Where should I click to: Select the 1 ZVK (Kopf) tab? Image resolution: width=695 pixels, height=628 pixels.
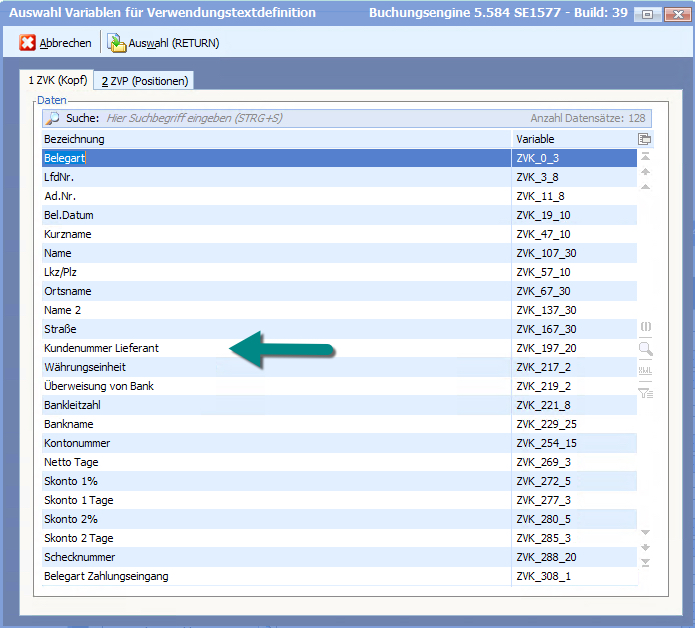pyautogui.click(x=59, y=80)
